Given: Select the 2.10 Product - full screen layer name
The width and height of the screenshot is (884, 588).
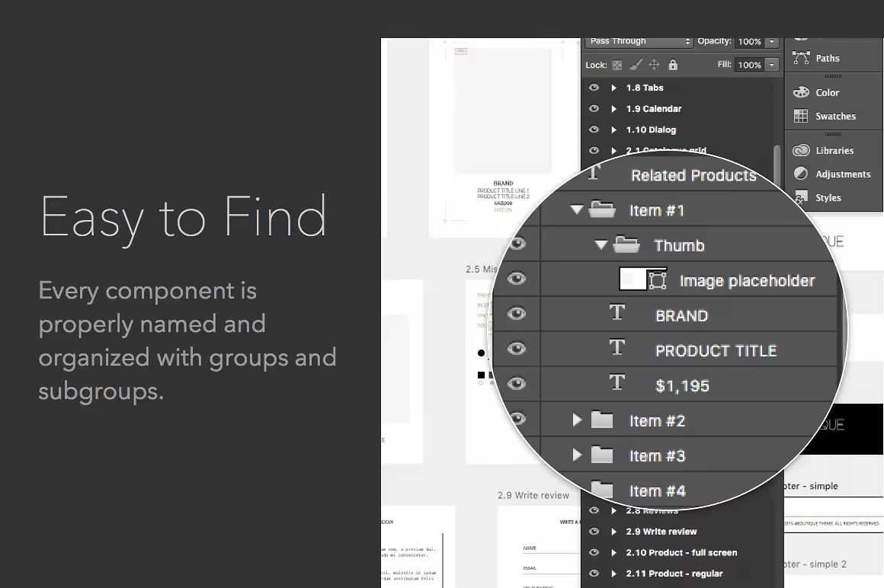Looking at the screenshot, I should [x=681, y=552].
